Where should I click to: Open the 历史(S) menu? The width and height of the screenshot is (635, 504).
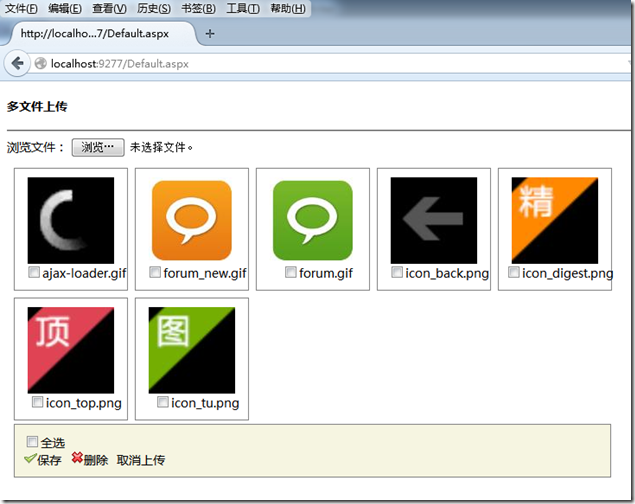153,9
